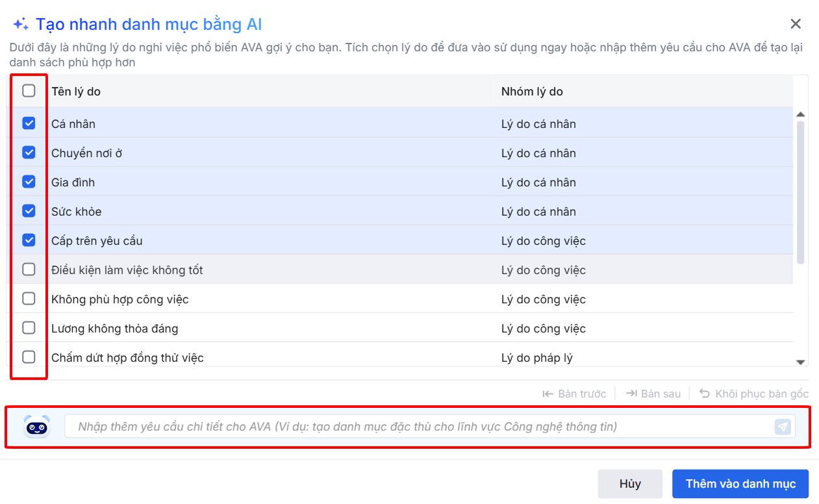Go to previous version (Bản trước)
The width and height of the screenshot is (819, 504).
click(574, 394)
